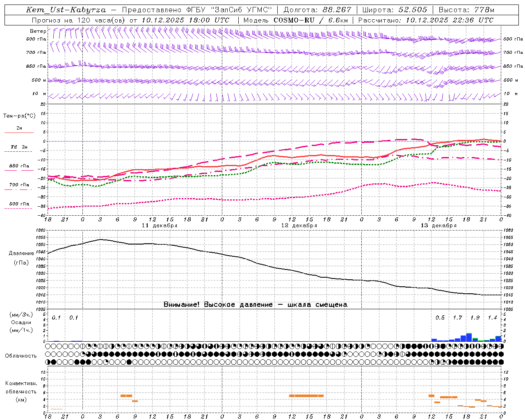Select forecast start 10.12.2025 18:00 UTC
525x420 pixels.
click(x=185, y=20)
